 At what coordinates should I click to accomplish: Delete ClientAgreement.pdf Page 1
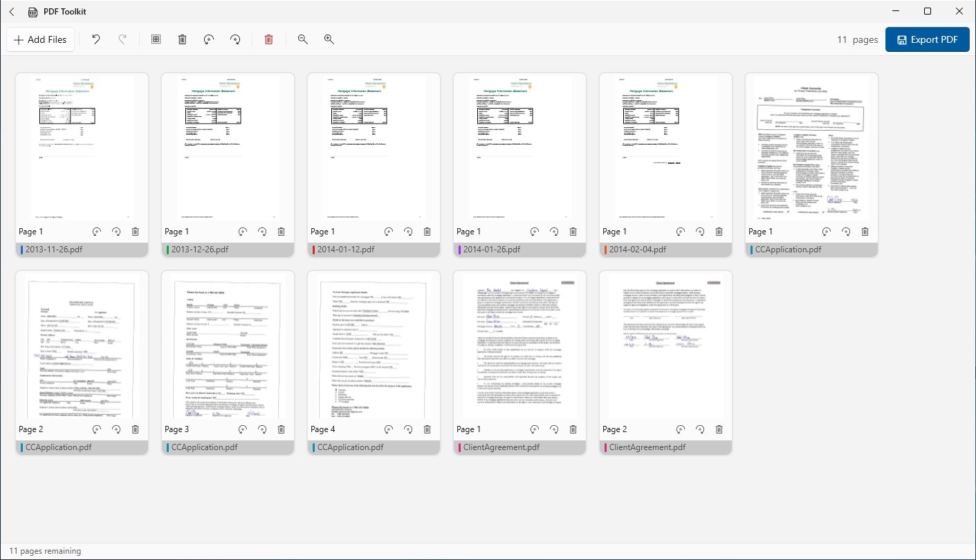[573, 429]
